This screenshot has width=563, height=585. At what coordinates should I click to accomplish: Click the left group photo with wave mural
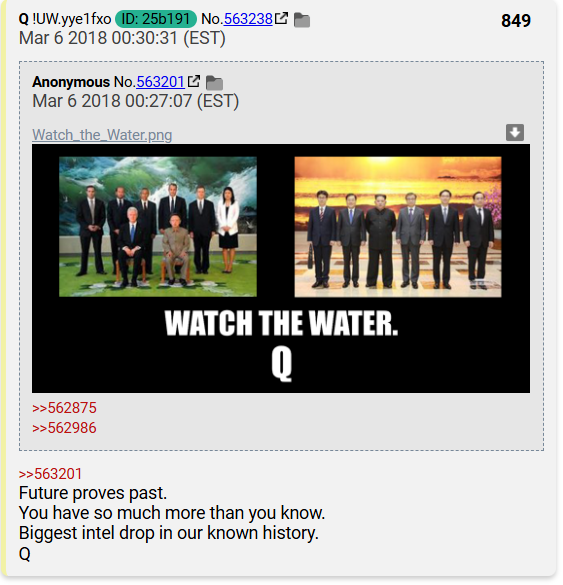tap(158, 227)
